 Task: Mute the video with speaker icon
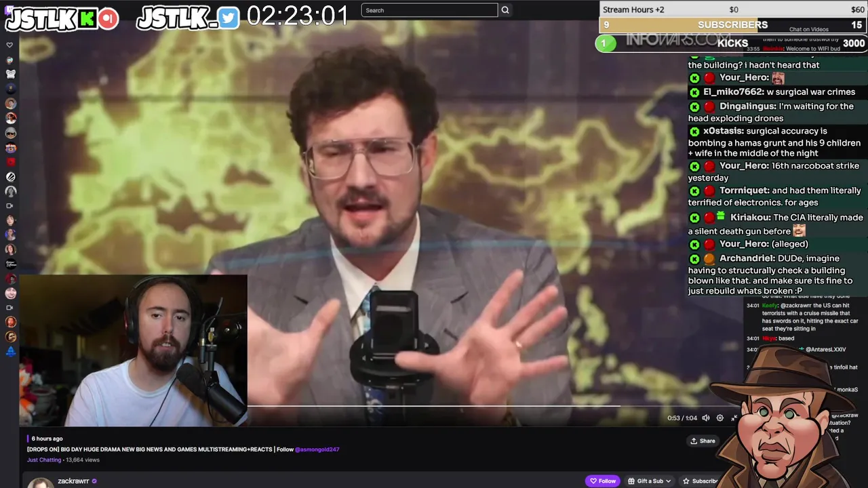click(x=706, y=418)
